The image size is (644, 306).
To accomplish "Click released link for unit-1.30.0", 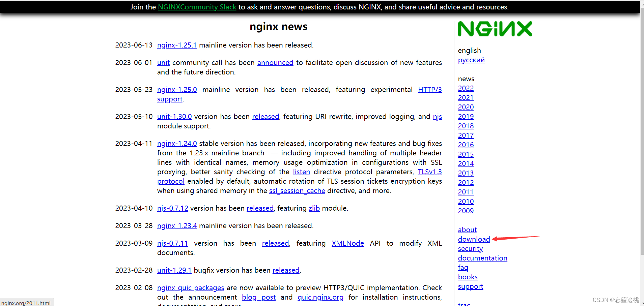I will (265, 117).
